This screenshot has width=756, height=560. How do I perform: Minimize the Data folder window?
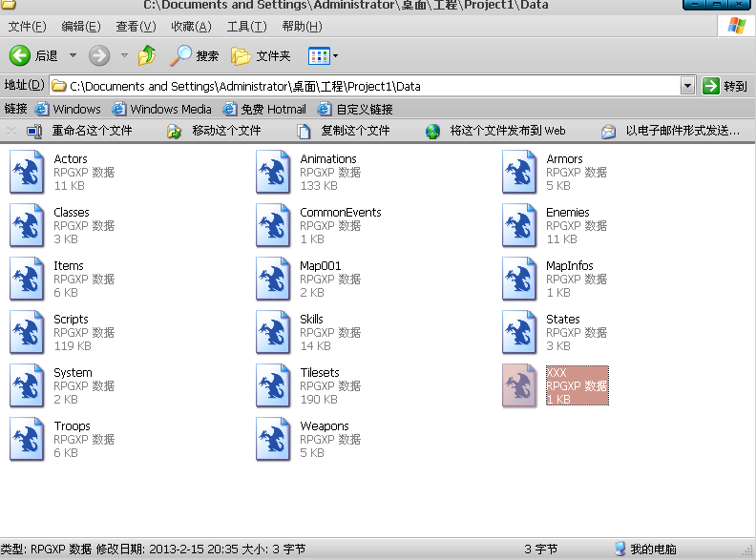click(x=694, y=5)
